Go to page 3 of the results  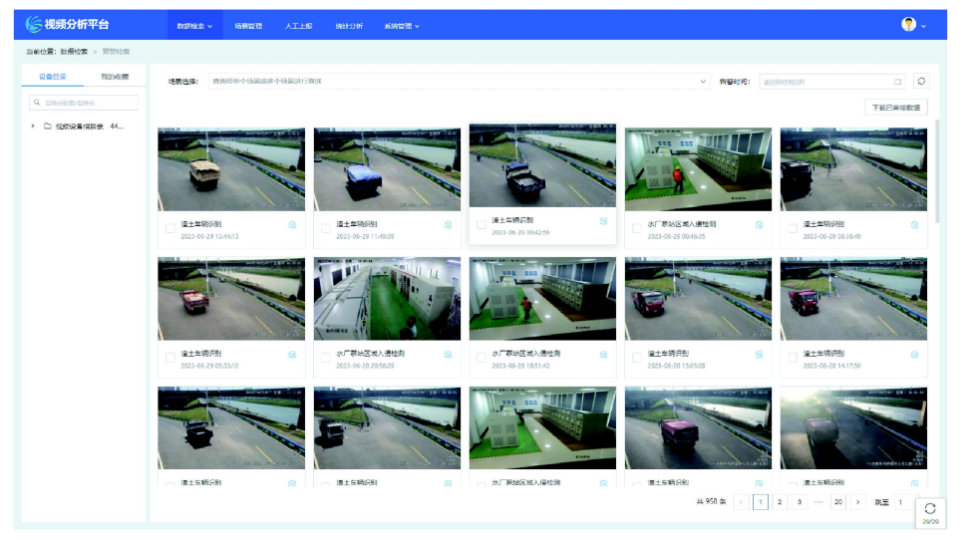pos(800,502)
